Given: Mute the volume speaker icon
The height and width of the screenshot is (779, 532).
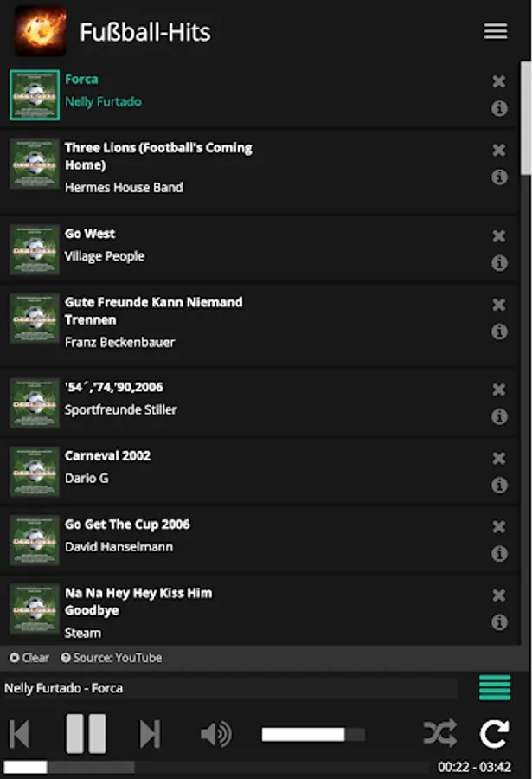Looking at the screenshot, I should pos(216,734).
